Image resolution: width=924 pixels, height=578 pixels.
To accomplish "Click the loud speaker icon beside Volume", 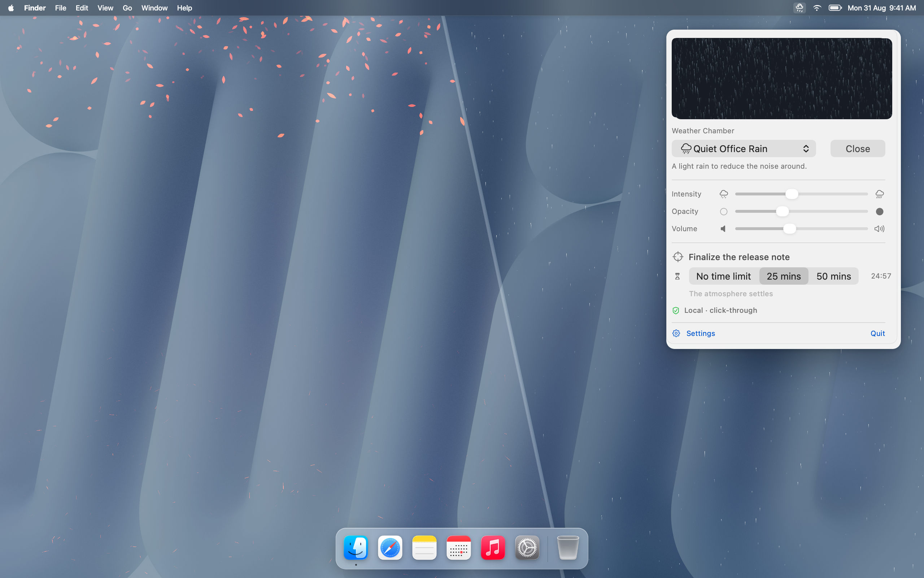I will [879, 229].
